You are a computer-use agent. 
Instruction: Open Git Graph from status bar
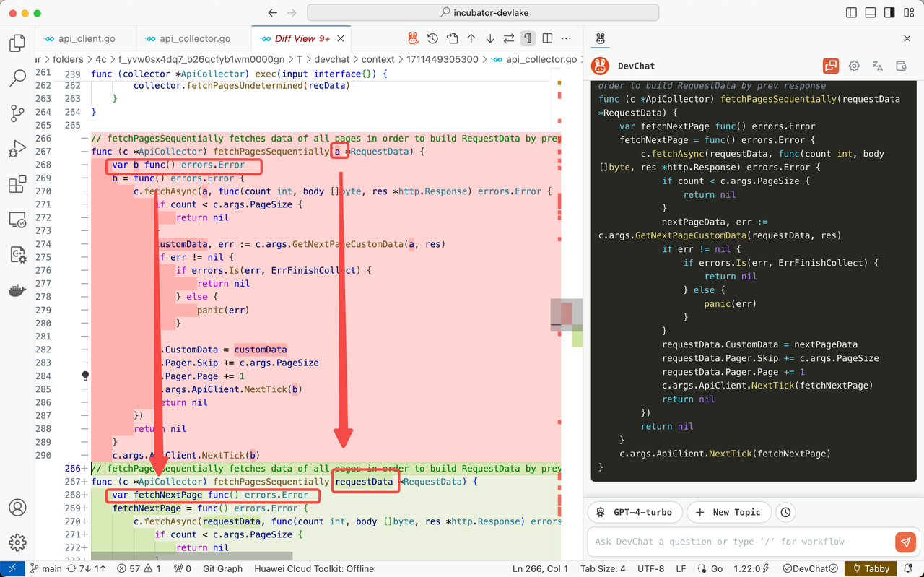[x=222, y=569]
